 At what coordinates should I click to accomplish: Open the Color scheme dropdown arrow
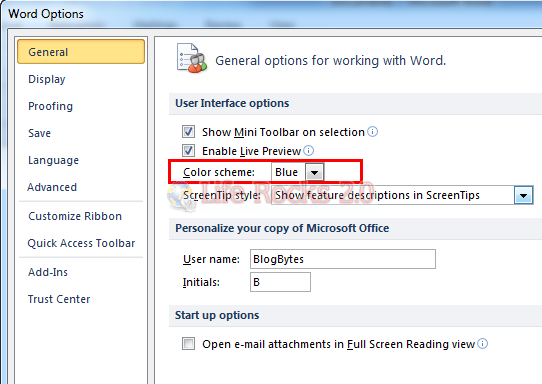[315, 172]
